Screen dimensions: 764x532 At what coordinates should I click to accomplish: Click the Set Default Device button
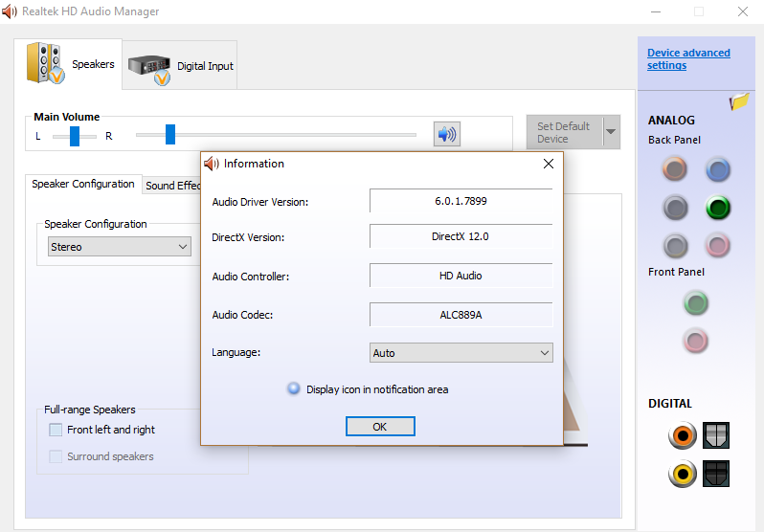pyautogui.click(x=565, y=132)
